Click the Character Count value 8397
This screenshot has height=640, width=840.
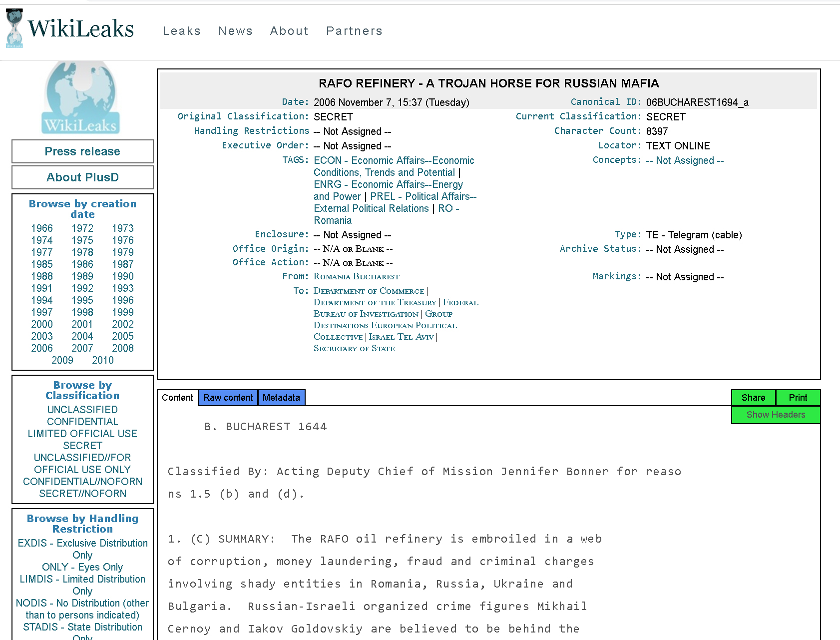point(657,131)
